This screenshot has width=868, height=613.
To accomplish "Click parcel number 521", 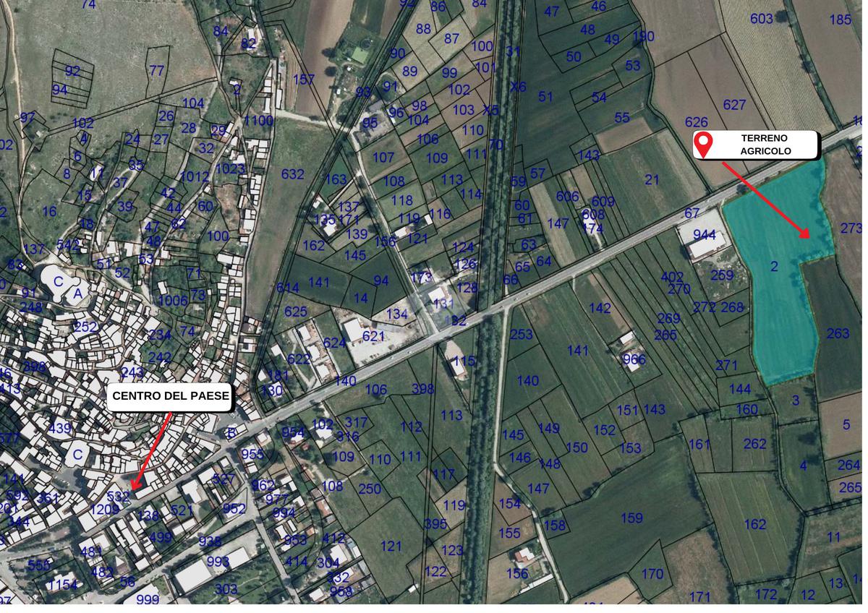I will coord(182,510).
